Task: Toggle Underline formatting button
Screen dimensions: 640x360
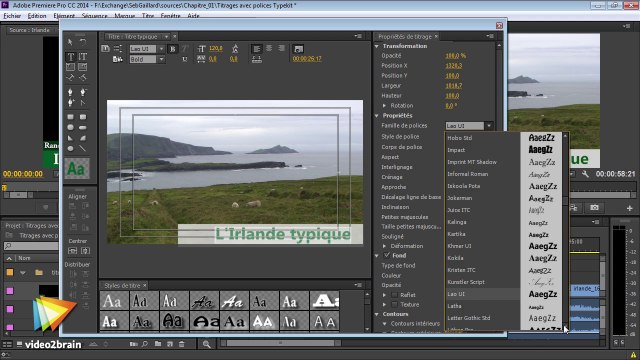Action: pyautogui.click(x=184, y=59)
